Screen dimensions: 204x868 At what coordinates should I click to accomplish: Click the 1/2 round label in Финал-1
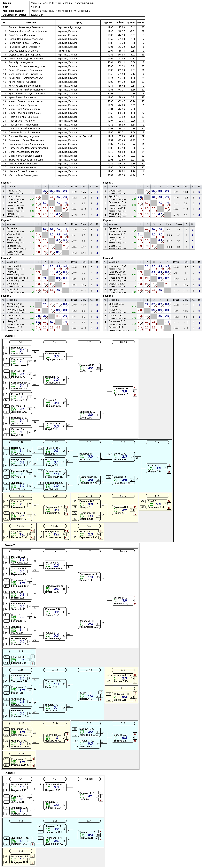(x=89, y=342)
